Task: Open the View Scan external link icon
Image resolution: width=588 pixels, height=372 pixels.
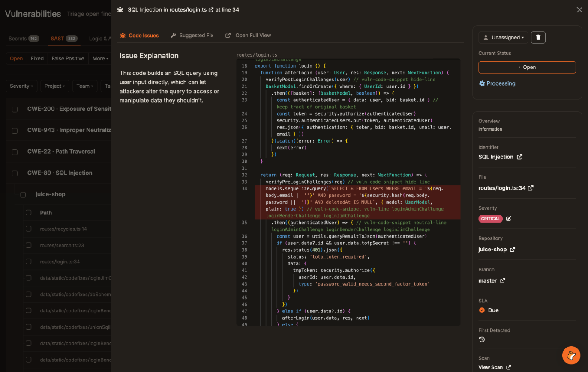Action: coord(509,367)
